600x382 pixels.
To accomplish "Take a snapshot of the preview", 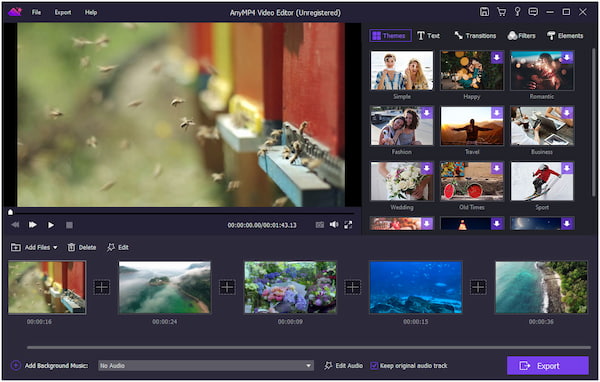I will tap(320, 225).
